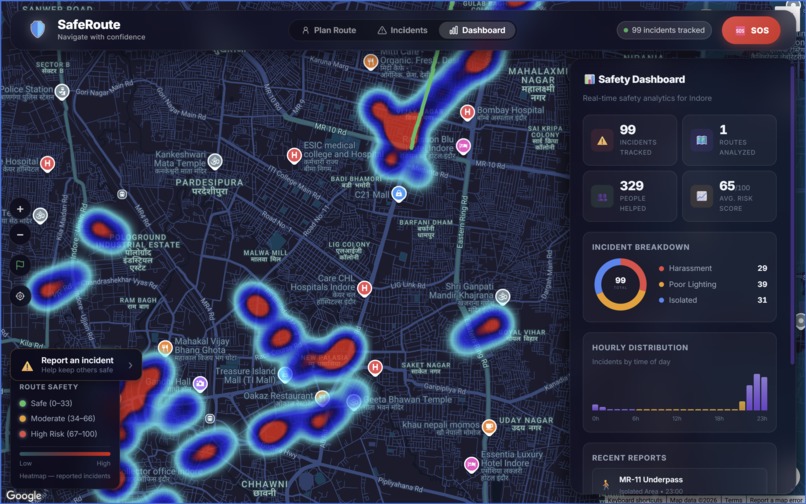
Task: Zoom out with the minus map control
Action: (20, 235)
